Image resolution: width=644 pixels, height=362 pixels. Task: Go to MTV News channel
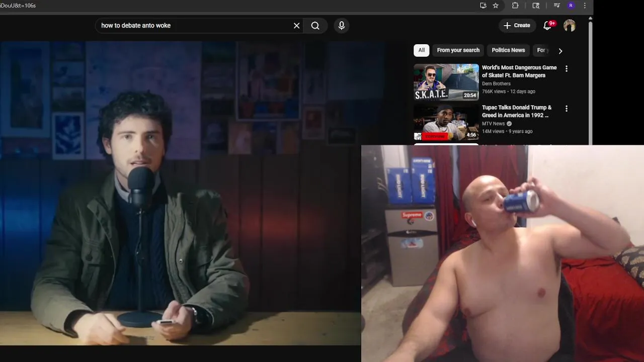(493, 124)
